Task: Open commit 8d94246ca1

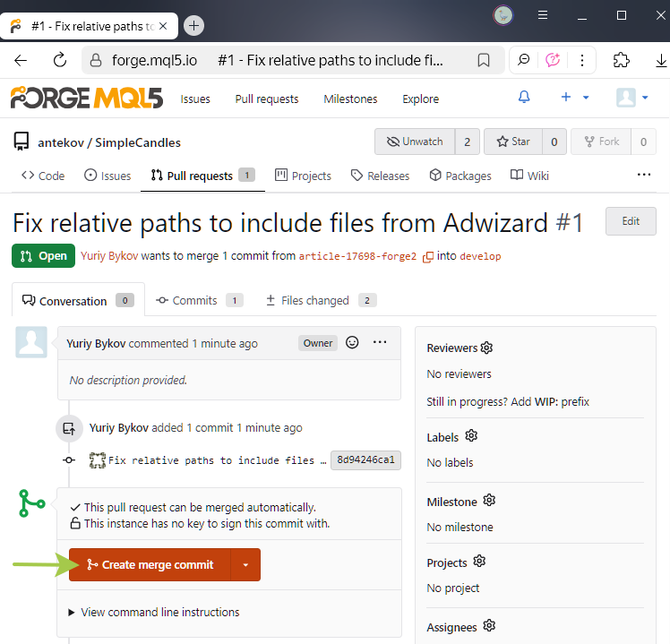Action: (365, 459)
